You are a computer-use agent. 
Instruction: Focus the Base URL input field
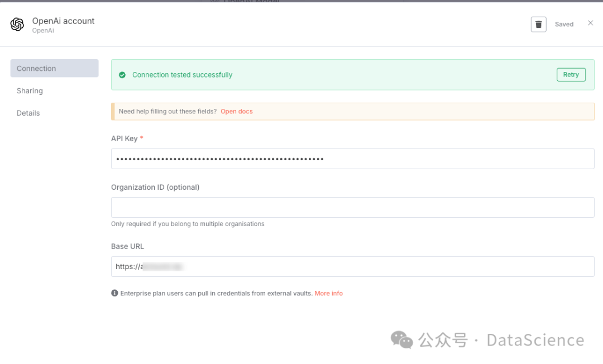[x=353, y=266]
